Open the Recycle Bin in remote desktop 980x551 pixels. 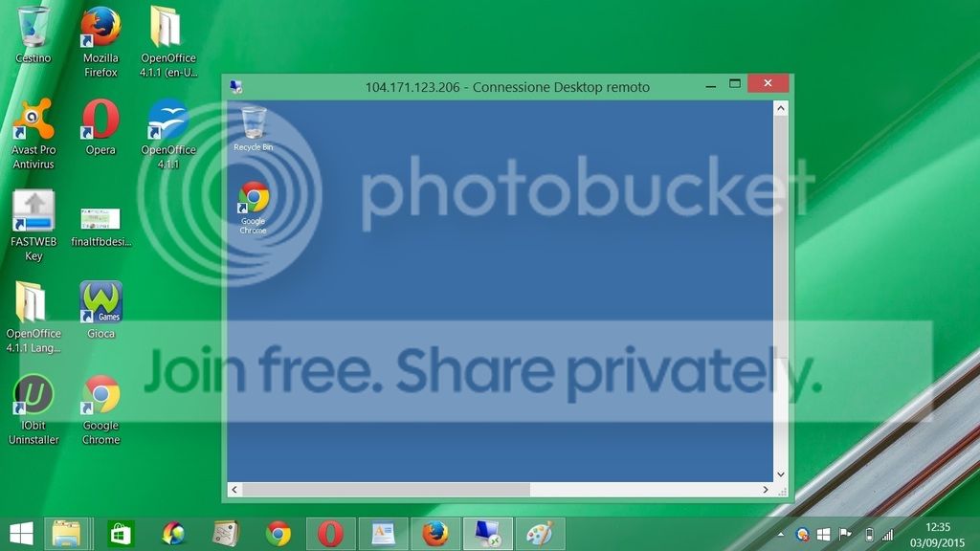[x=253, y=129]
